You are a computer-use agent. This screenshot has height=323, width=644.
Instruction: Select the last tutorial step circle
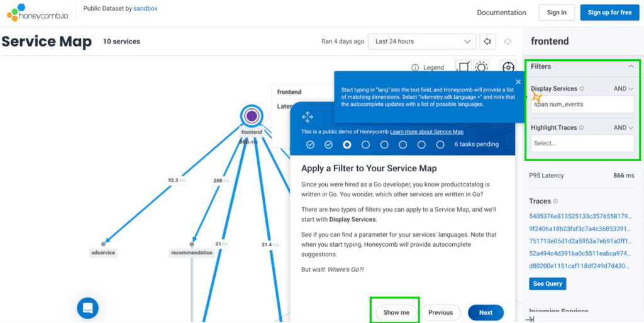(440, 144)
